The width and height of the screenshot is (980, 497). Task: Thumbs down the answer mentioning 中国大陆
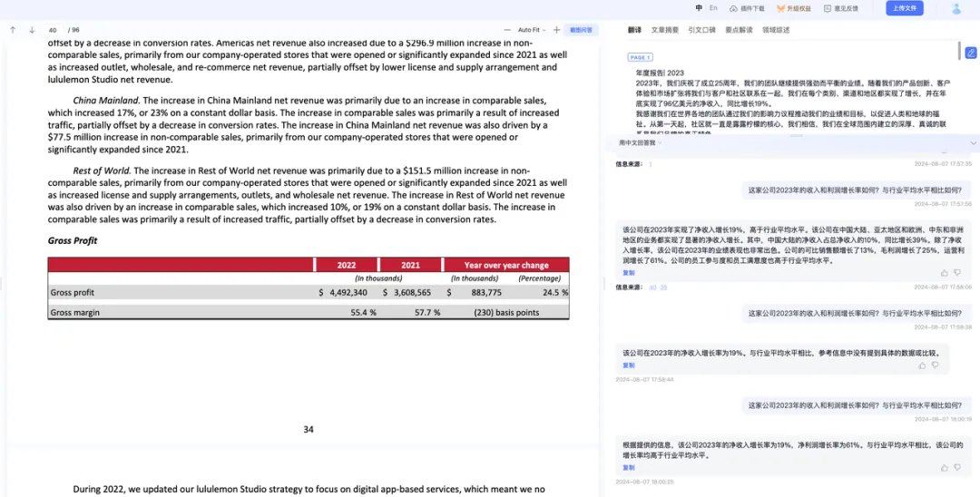coord(957,273)
